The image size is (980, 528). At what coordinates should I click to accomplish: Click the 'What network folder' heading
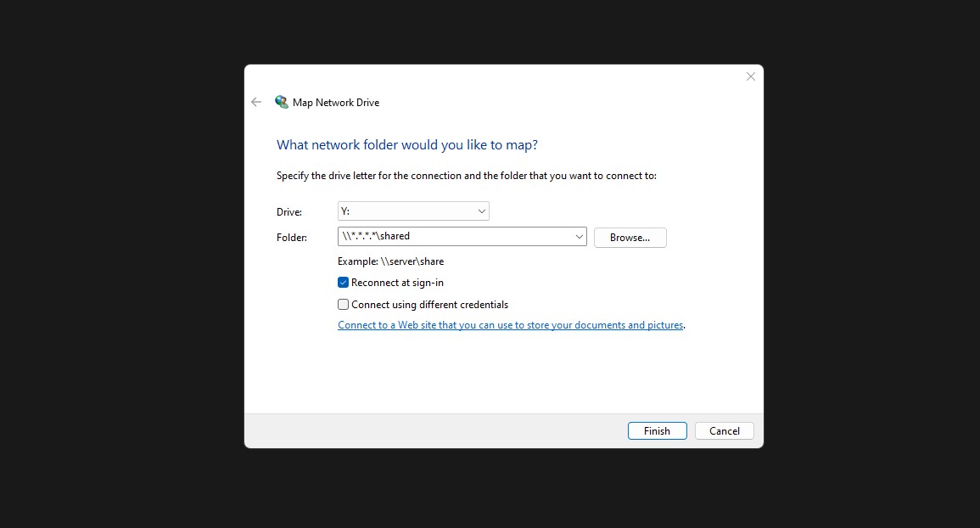407,145
